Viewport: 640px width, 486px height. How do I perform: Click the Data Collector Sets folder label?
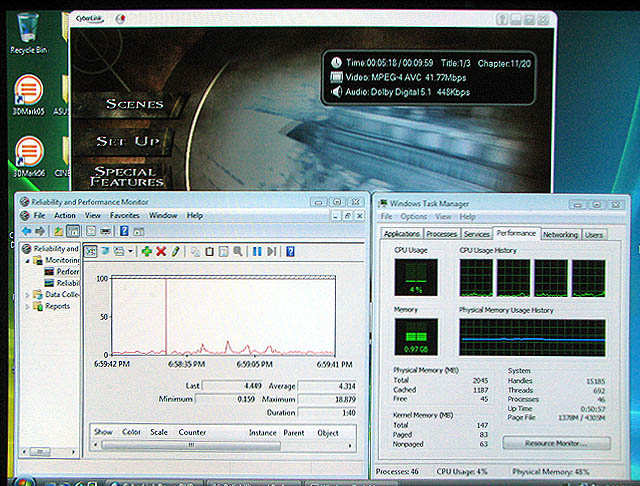[62, 294]
